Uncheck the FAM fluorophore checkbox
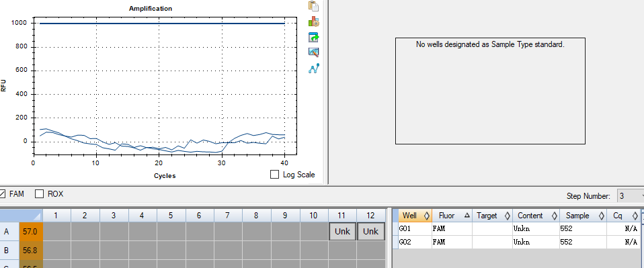Screen dimensions: 644x268 (2, 193)
